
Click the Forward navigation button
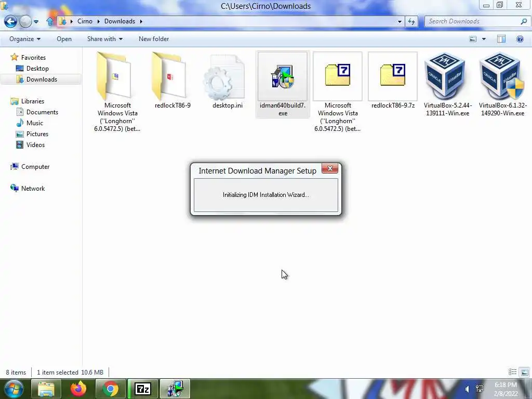(x=25, y=21)
